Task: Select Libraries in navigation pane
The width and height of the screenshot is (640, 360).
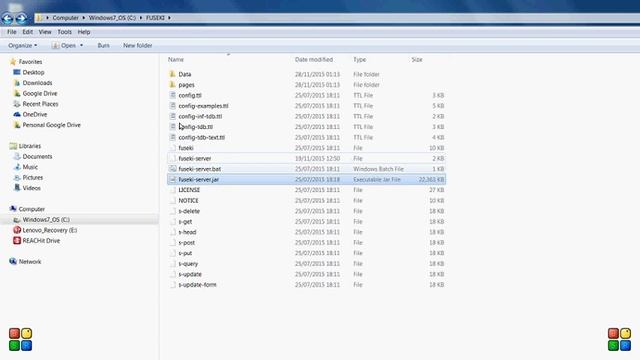Action: click(30, 146)
